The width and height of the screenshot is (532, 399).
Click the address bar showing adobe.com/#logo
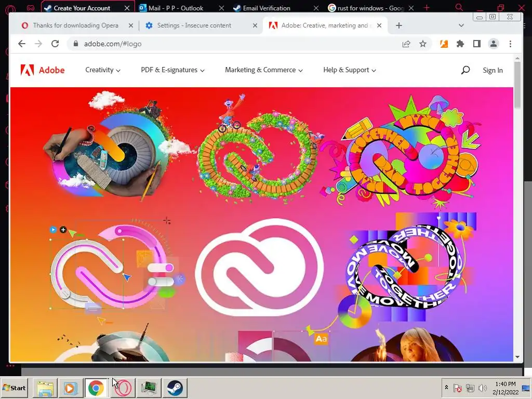click(x=234, y=44)
